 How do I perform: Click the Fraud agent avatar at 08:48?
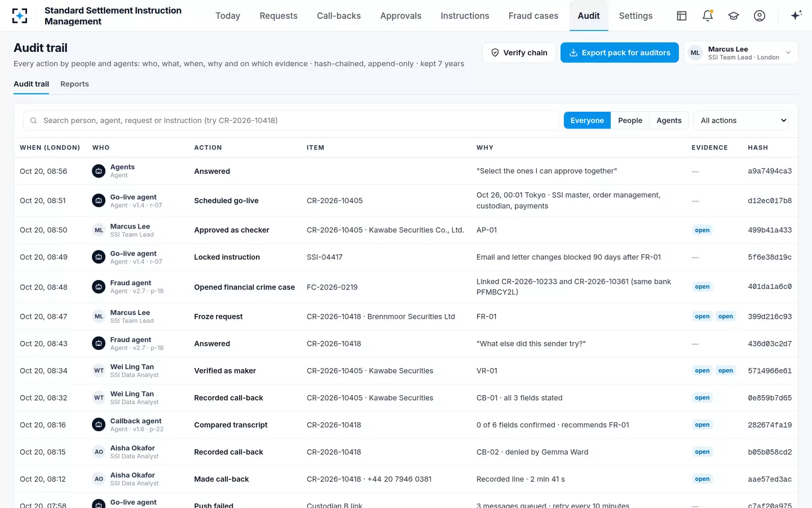[x=99, y=287]
